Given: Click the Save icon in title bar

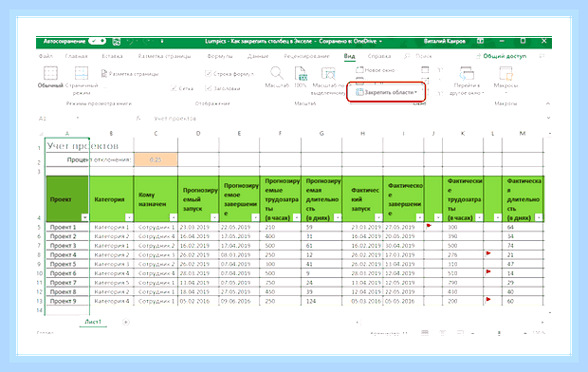Looking at the screenshot, I should 117,42.
